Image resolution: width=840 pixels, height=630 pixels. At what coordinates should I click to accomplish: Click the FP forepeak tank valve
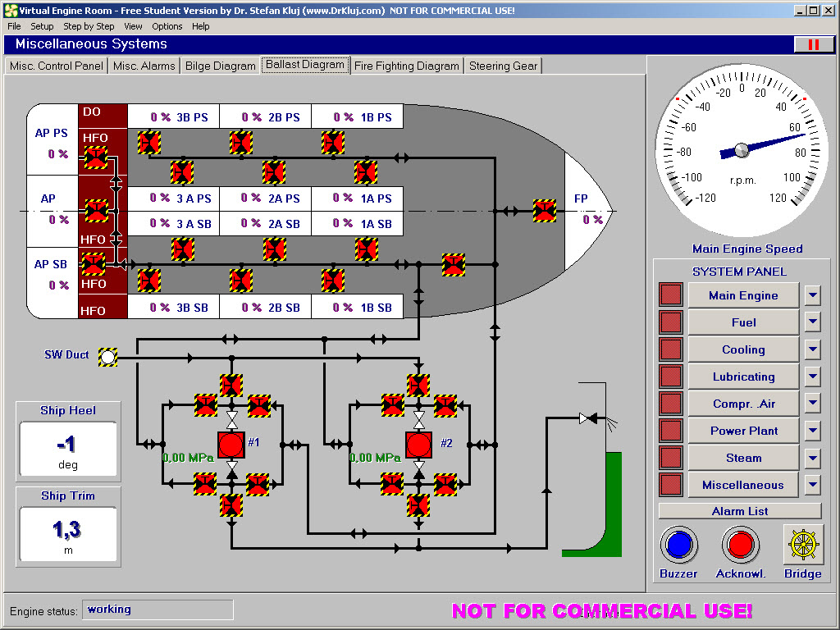point(544,211)
